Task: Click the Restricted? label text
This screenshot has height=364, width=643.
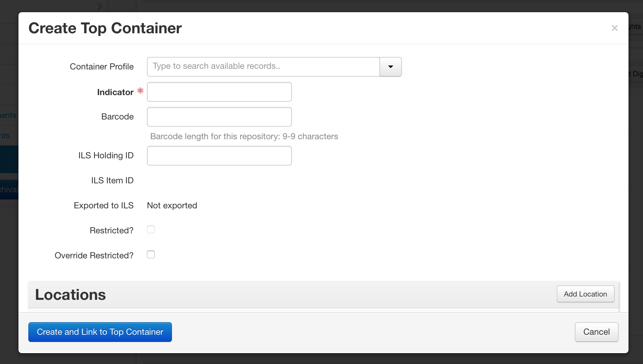Action: click(x=112, y=230)
